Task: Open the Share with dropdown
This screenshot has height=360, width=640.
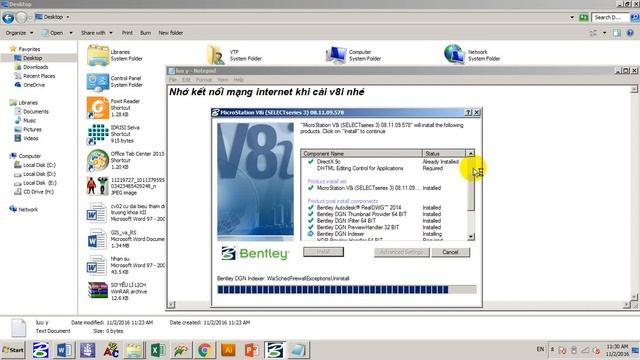Action: [x=96, y=33]
